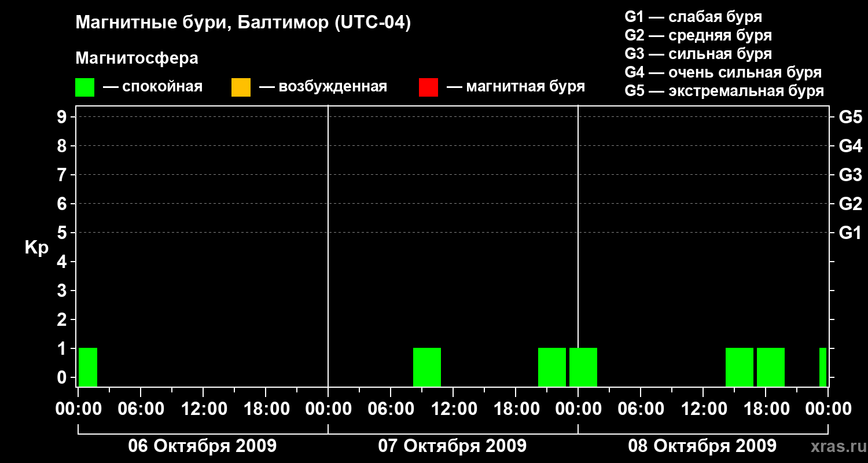Click the 12:00 time label under 07 October
The width and height of the screenshot is (868, 463).
click(453, 409)
